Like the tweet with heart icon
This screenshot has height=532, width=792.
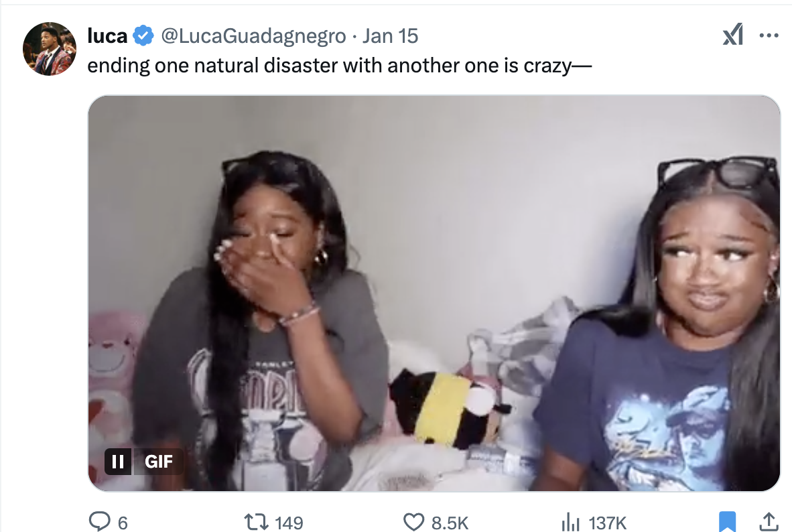click(x=413, y=522)
